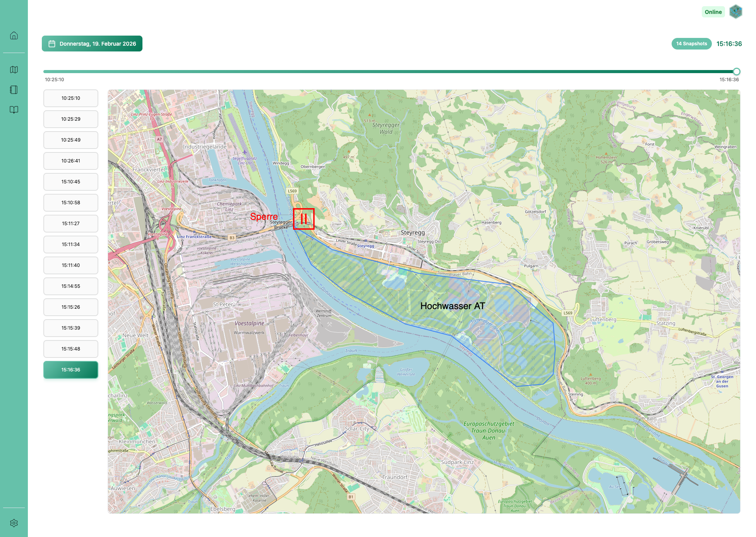Open the date picker Donnerstag, 19. Februar 2026

click(x=92, y=44)
